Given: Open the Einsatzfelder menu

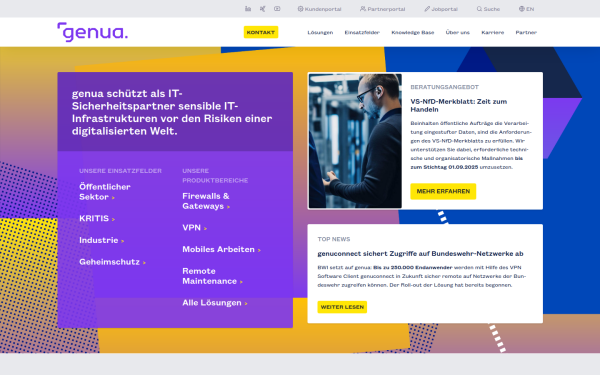Looking at the screenshot, I should click(362, 33).
